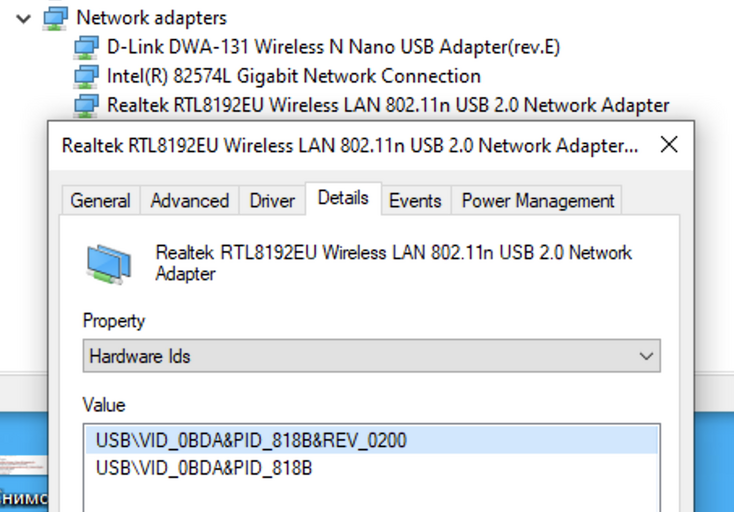This screenshot has width=734, height=512.
Task: Select the value ending with REV_0200
Action: tap(372, 440)
